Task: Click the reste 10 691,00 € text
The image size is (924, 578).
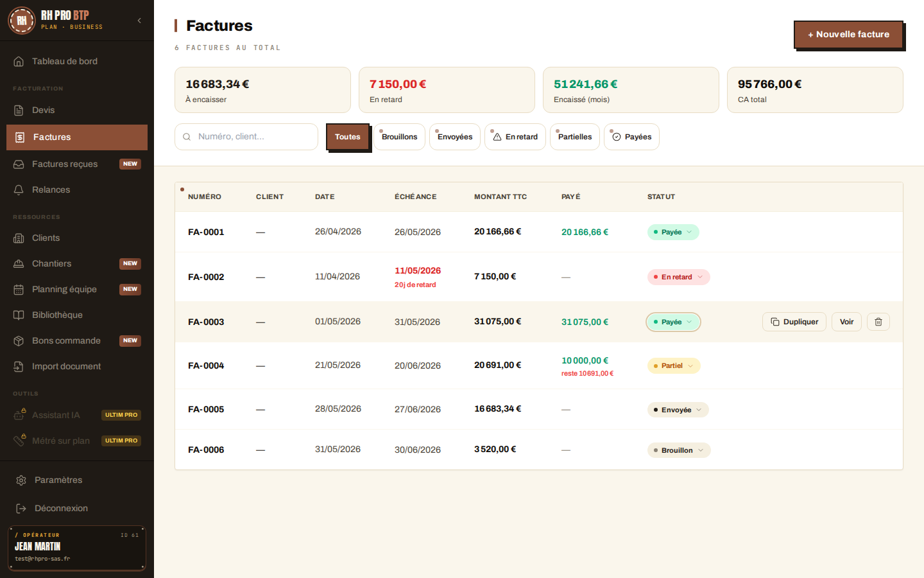Action: pyautogui.click(x=587, y=374)
